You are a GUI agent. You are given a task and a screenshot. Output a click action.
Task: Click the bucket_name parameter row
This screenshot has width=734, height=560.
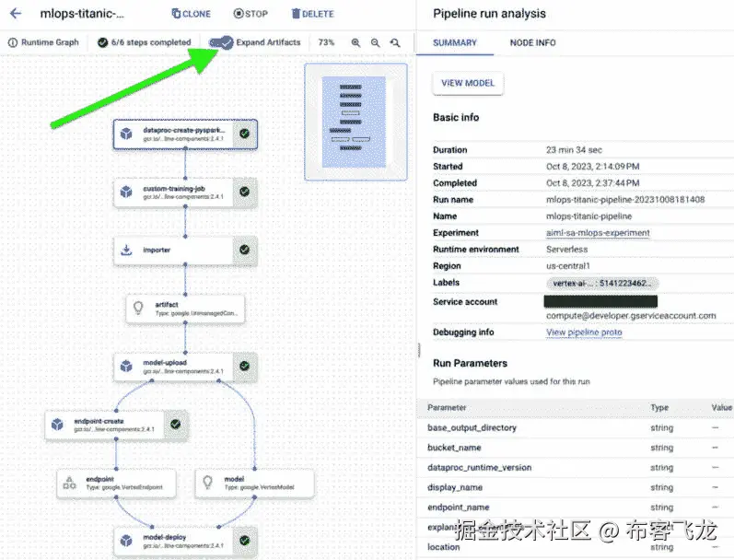tap(576, 449)
